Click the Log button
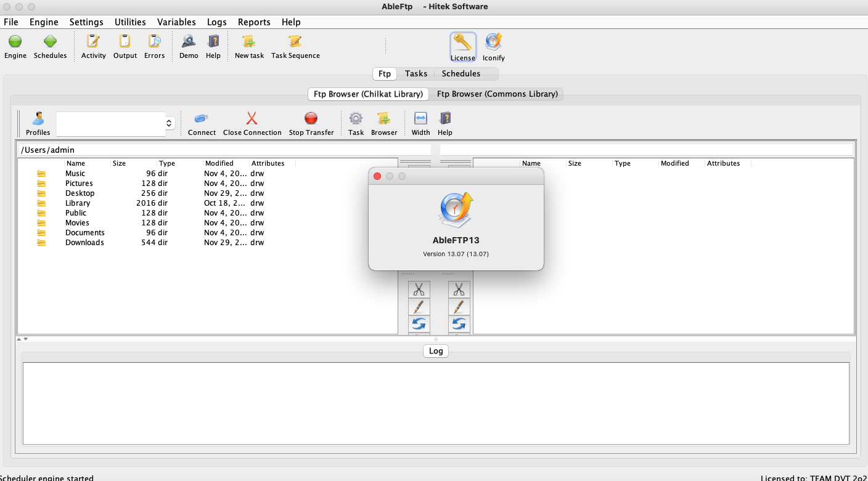The image size is (868, 481). tap(436, 351)
